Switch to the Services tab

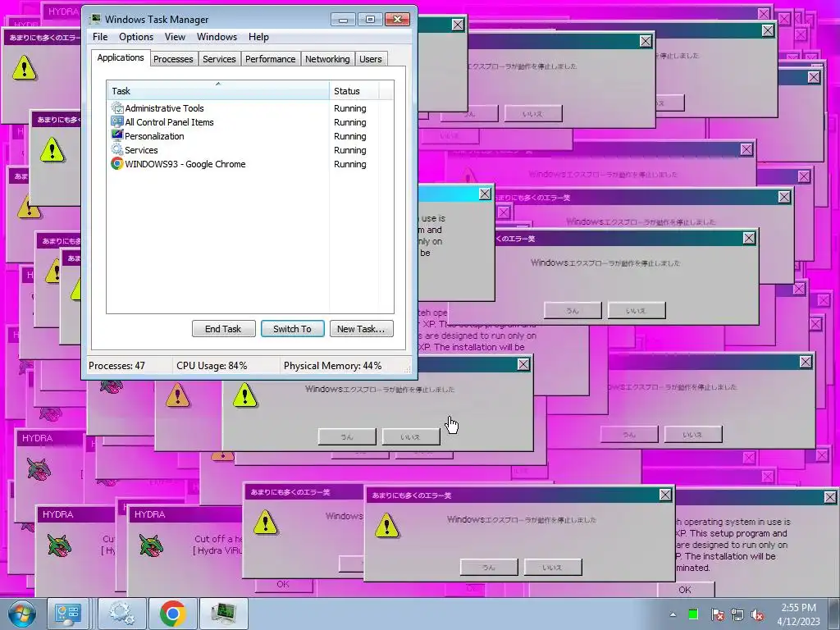coord(219,59)
